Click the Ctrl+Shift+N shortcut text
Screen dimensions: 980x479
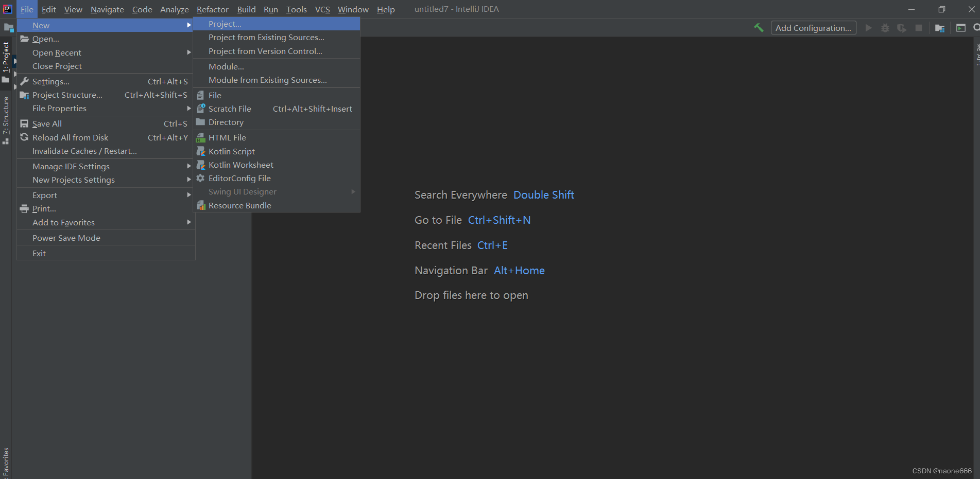pos(499,220)
